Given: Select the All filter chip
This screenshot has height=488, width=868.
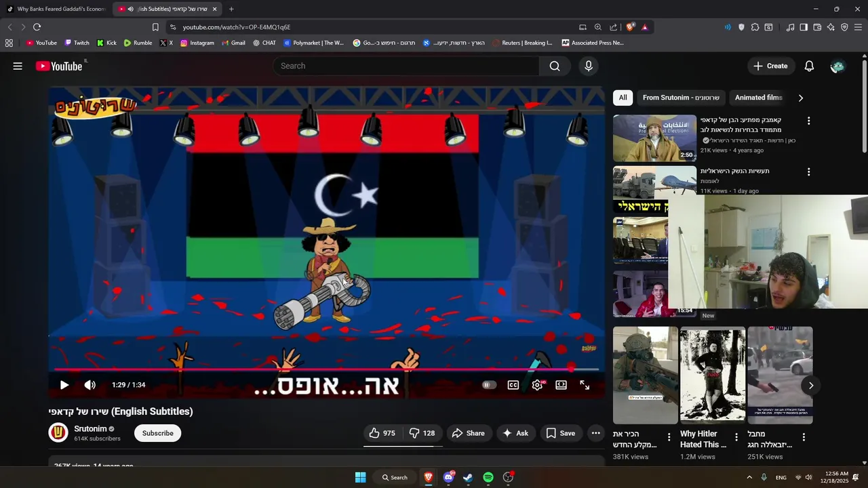Looking at the screenshot, I should click(x=623, y=98).
